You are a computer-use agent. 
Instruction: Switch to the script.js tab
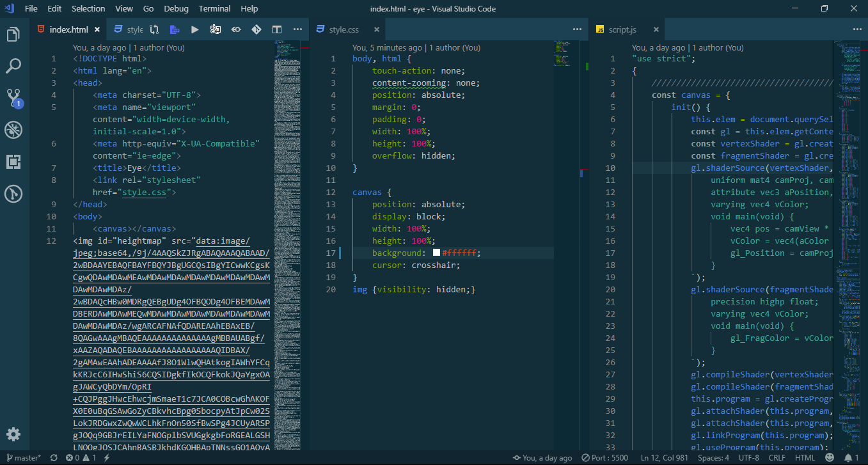622,29
